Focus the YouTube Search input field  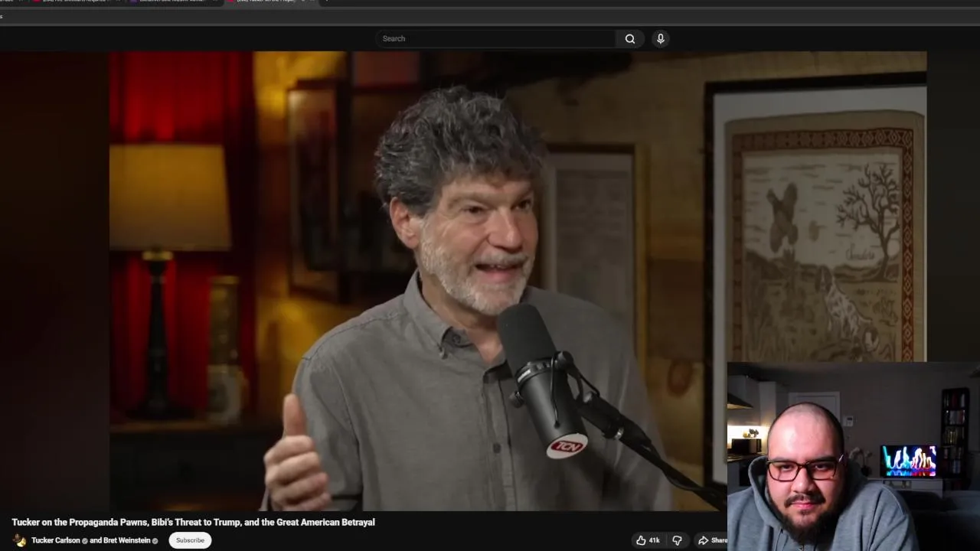[495, 39]
